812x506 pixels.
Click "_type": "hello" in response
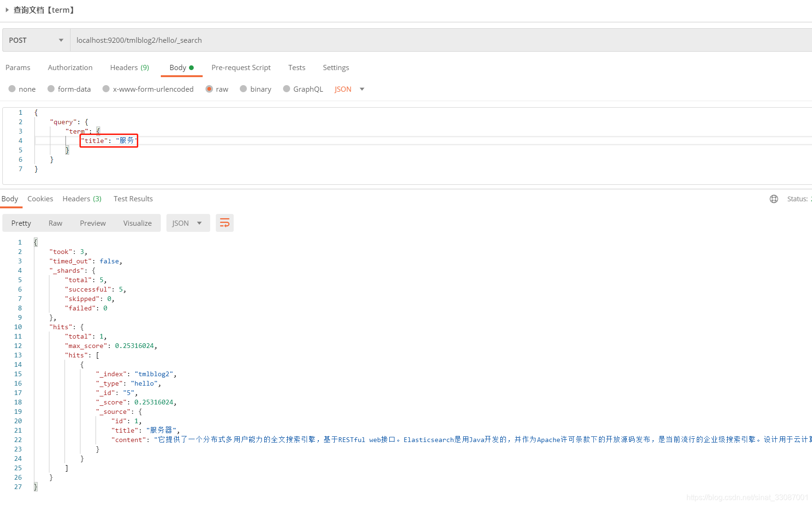pos(128,383)
